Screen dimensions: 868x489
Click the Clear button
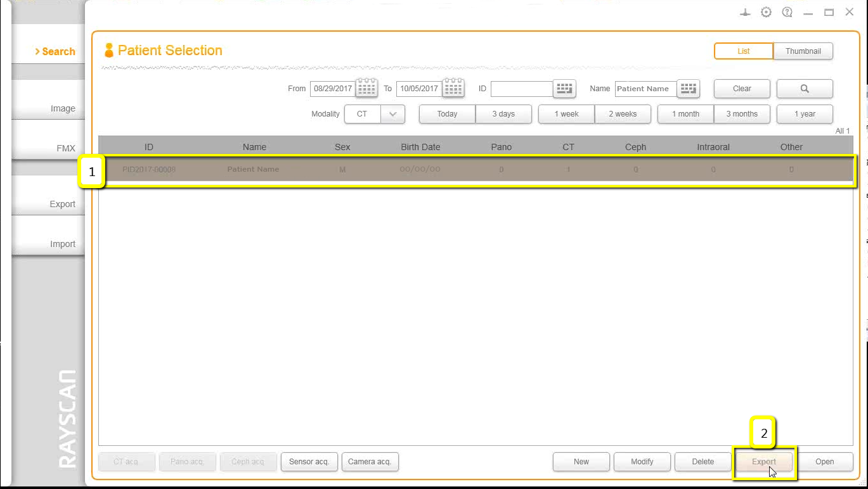tap(742, 89)
